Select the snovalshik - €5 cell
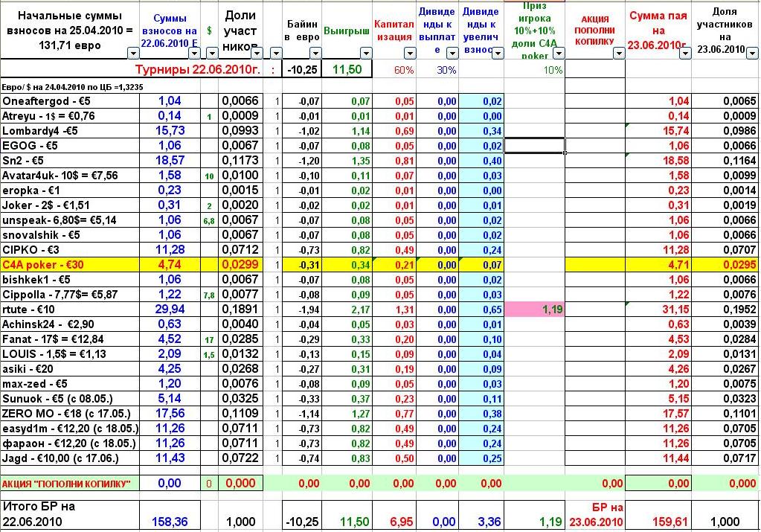Image resolution: width=761 pixels, height=532 pixels. click(x=70, y=235)
